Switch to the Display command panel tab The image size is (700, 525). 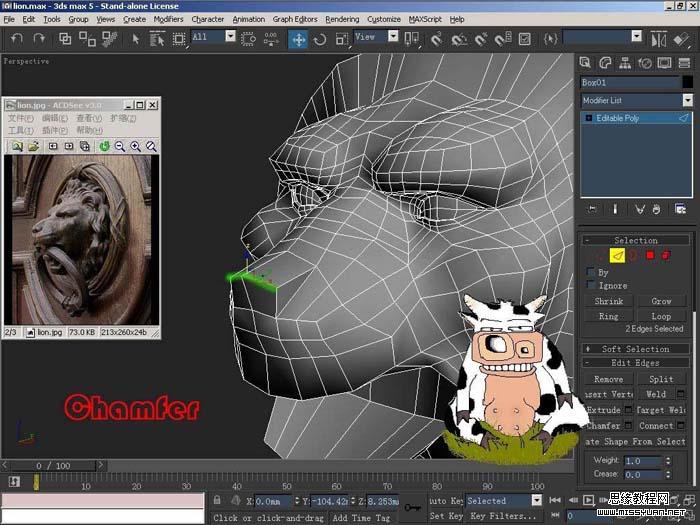[664, 63]
